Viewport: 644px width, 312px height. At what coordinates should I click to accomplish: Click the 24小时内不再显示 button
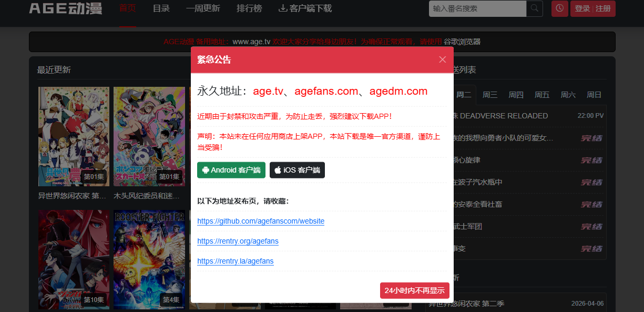click(x=415, y=290)
